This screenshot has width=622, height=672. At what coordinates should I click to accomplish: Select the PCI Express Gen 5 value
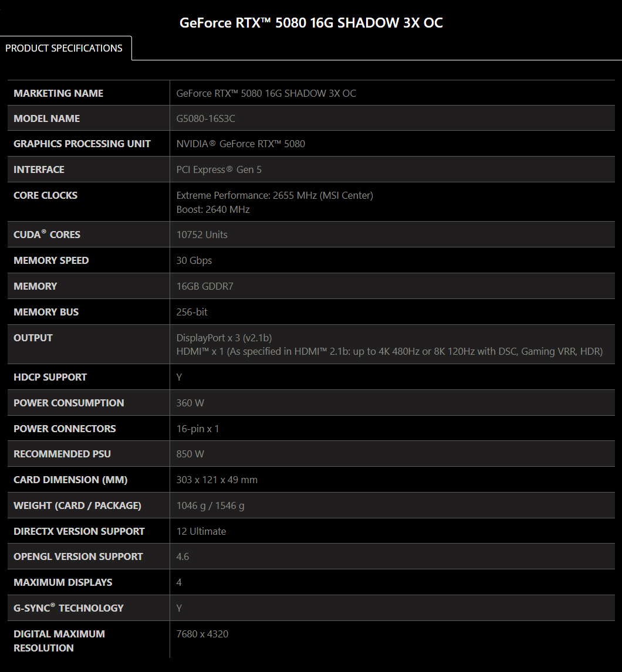point(219,169)
